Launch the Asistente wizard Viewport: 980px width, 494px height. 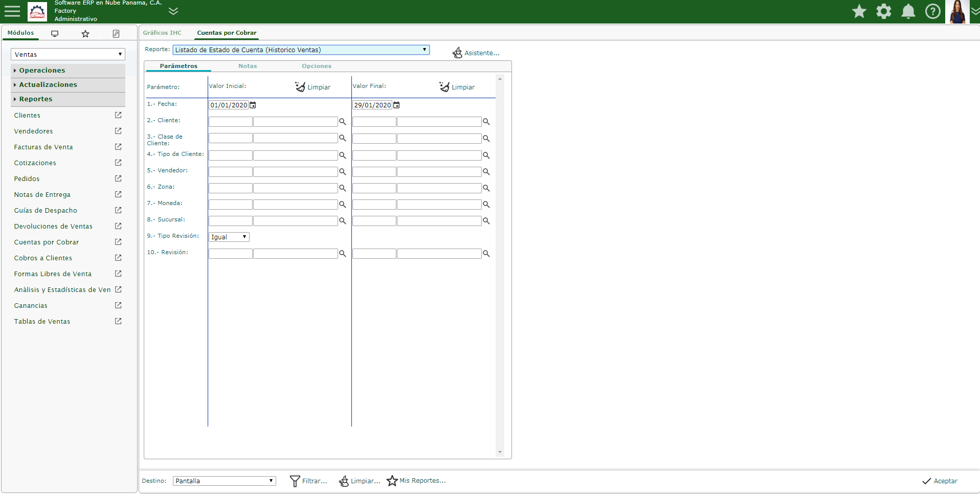(x=476, y=53)
